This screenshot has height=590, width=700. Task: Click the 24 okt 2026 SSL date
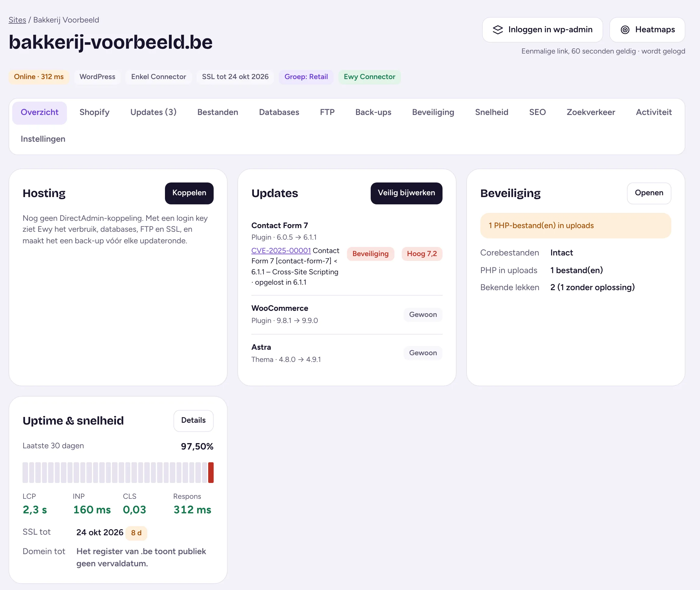coord(100,533)
